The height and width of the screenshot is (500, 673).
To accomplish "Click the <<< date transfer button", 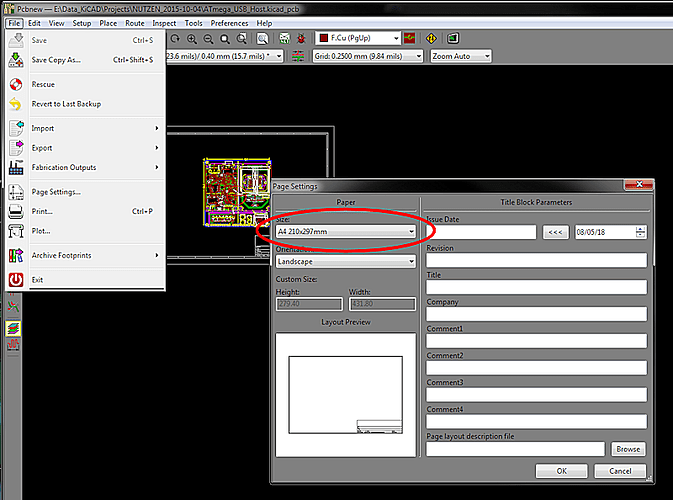I will tap(555, 232).
